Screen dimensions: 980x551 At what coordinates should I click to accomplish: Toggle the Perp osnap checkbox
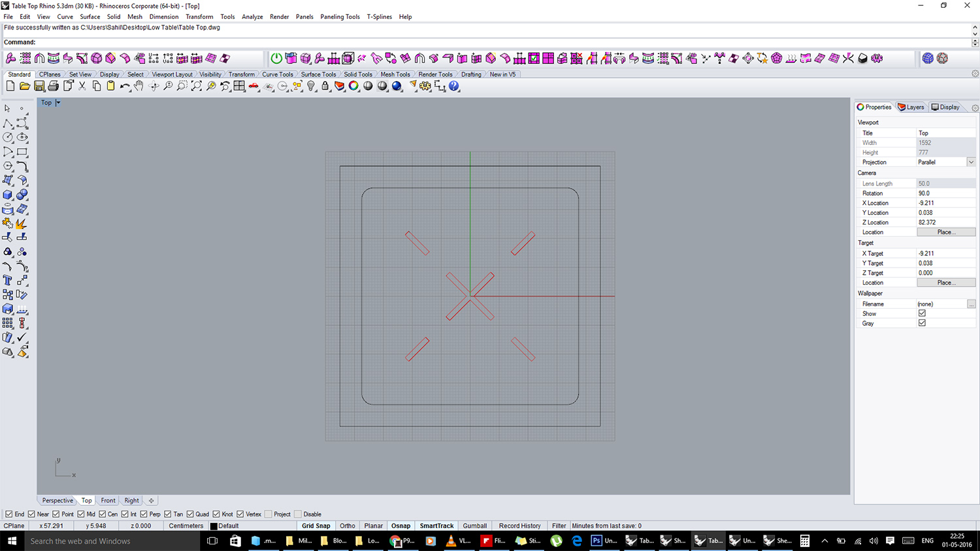pos(144,514)
